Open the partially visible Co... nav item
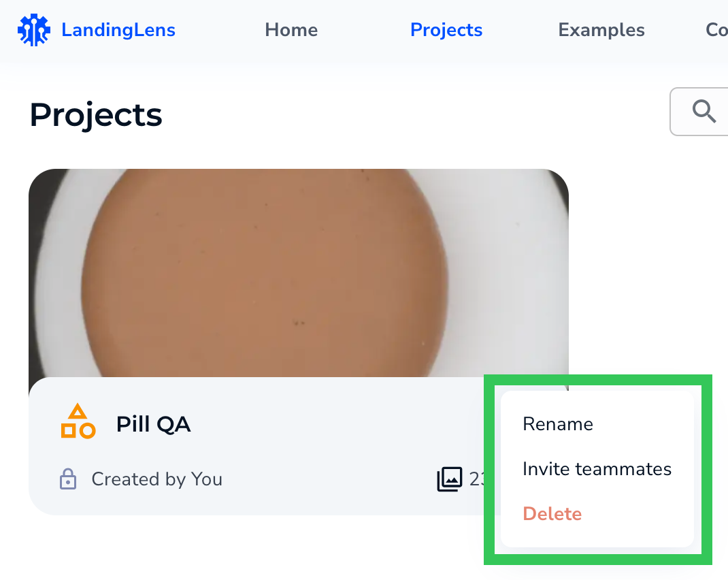 716,30
